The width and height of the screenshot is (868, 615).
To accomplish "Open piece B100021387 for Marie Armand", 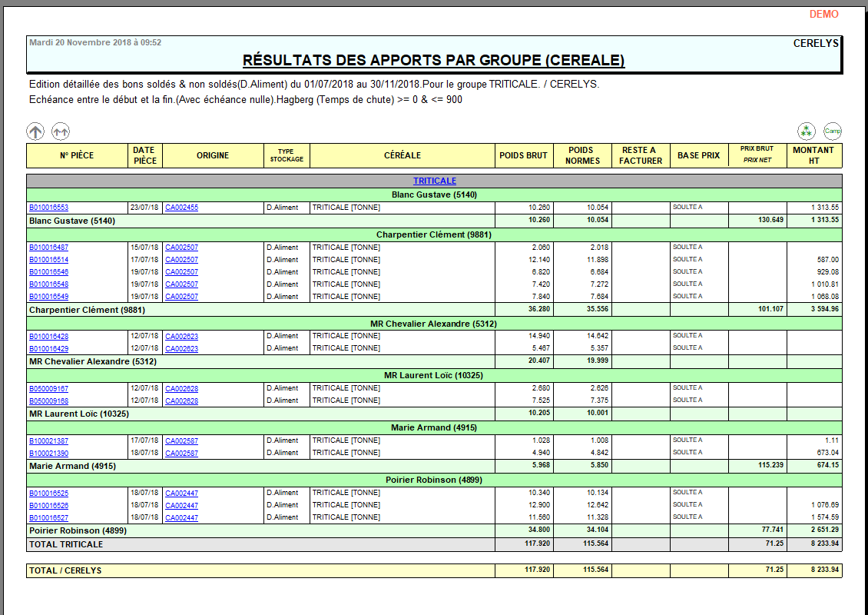I will [48, 440].
